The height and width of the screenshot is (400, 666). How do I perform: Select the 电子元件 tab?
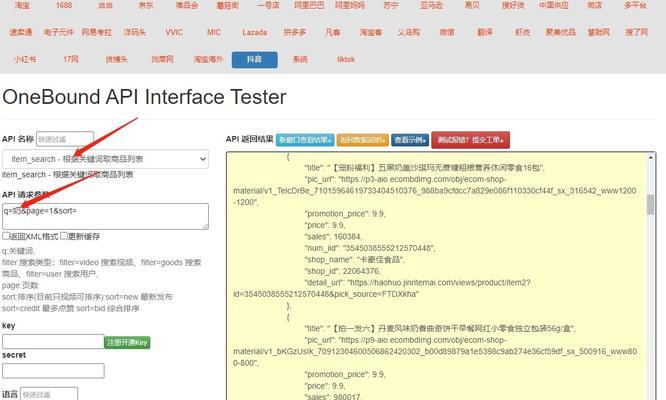tap(59, 32)
